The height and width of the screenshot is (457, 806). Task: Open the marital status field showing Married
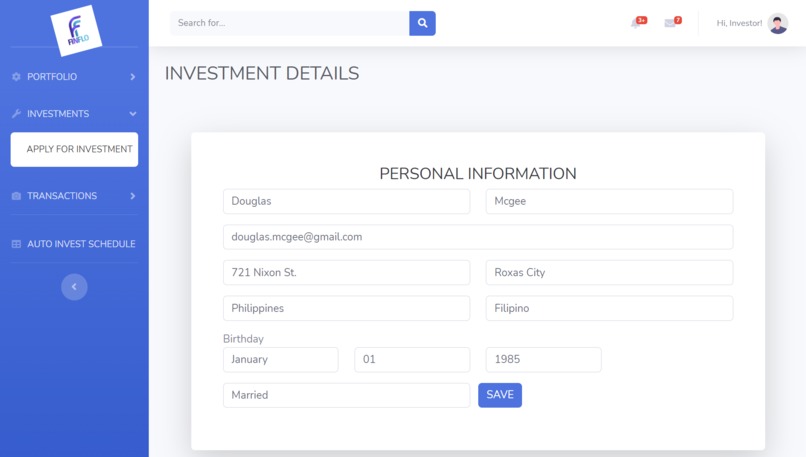[x=346, y=395]
